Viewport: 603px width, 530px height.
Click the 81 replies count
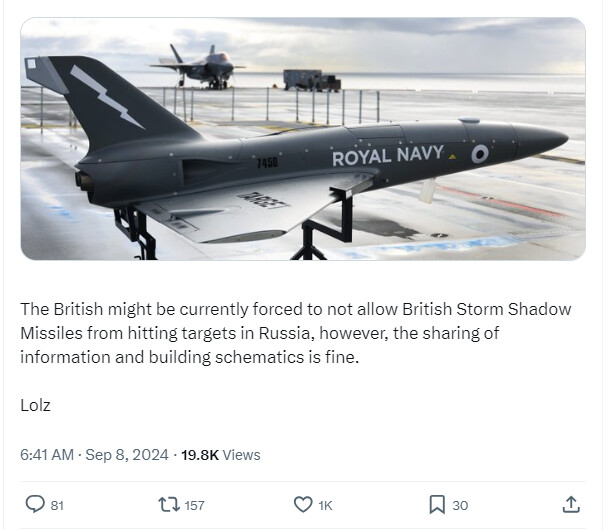(x=57, y=505)
